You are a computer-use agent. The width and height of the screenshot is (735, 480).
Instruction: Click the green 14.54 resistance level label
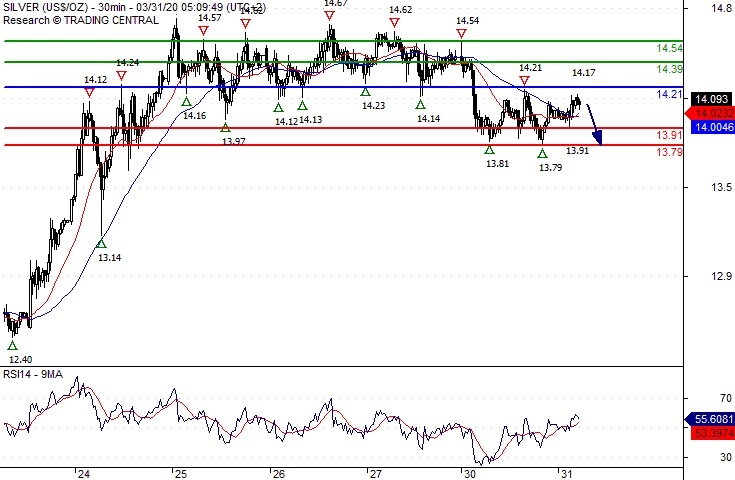tap(670, 48)
